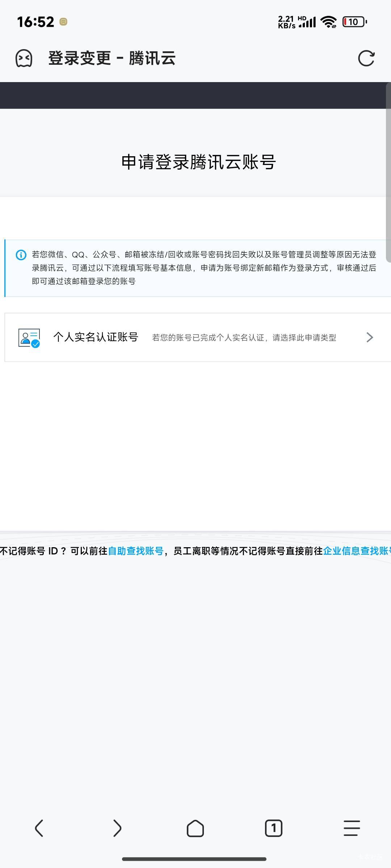Tap the notification dot beside the clock
Image resolution: width=391 pixels, height=868 pixels.
click(x=63, y=22)
